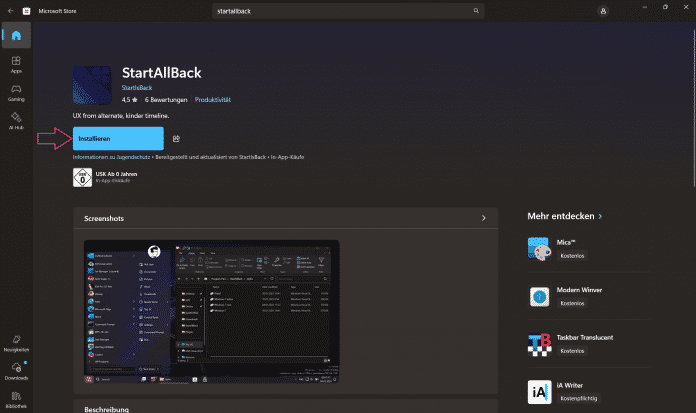Image resolution: width=696 pixels, height=413 pixels.
Task: Open the StartIsBack publisher link
Action: 138,89
